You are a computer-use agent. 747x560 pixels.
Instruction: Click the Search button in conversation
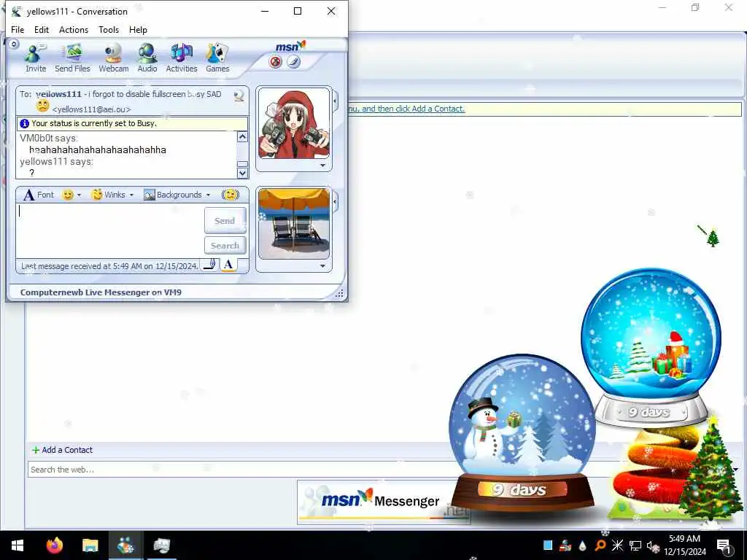pos(225,246)
